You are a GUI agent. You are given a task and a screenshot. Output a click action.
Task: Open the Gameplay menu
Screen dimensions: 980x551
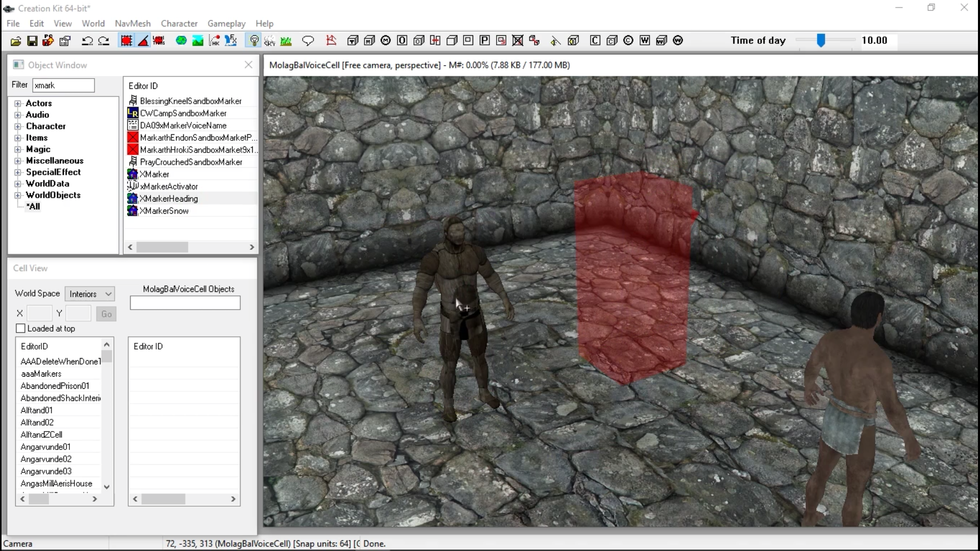click(x=226, y=23)
